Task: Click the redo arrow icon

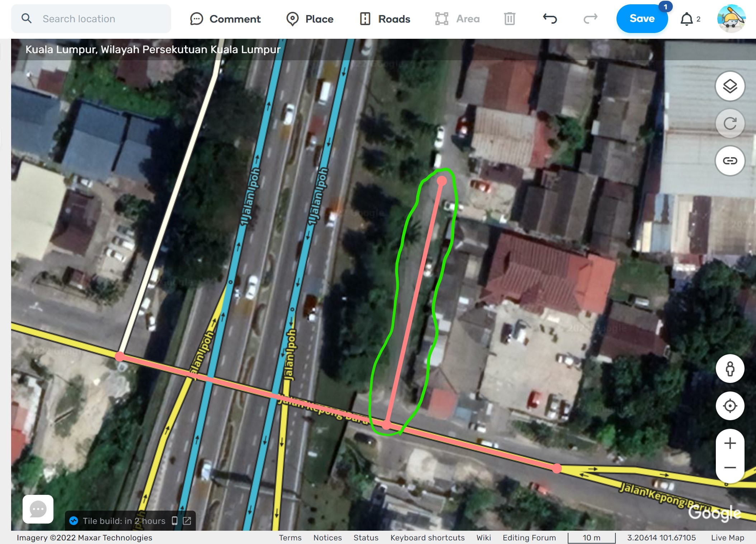Action: pyautogui.click(x=590, y=18)
